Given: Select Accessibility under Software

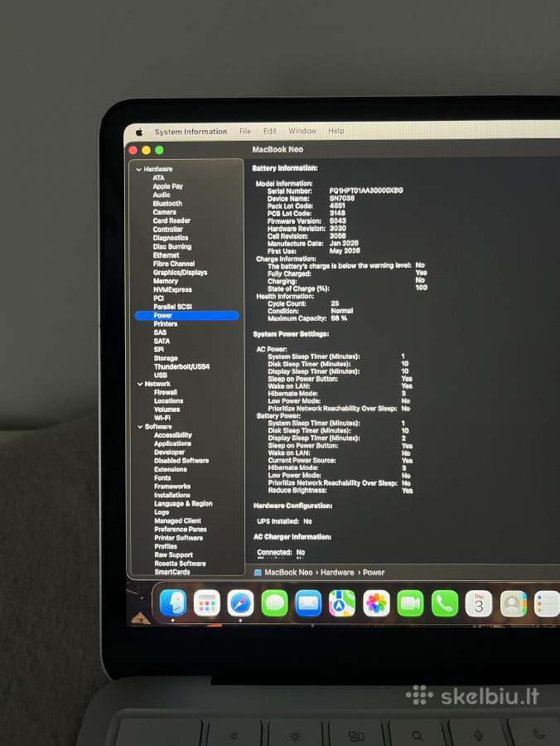Looking at the screenshot, I should 173,435.
